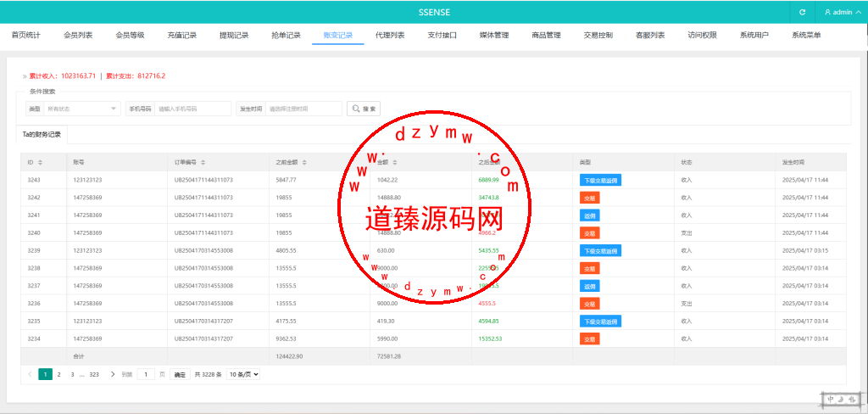
Task: Sort by 之前金额 column arrows
Action: tap(304, 162)
